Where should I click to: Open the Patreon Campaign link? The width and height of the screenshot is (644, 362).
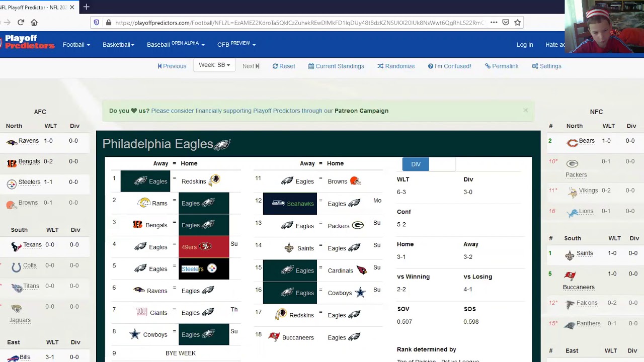(x=361, y=111)
